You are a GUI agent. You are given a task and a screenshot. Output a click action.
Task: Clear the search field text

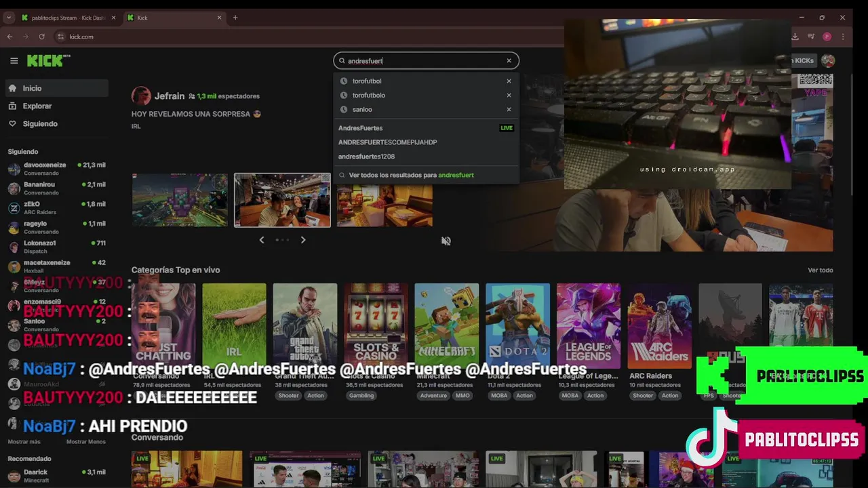[x=509, y=61]
